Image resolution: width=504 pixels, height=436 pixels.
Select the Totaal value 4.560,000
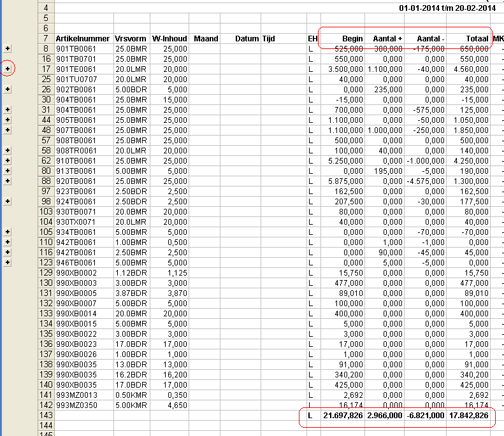tap(468, 69)
